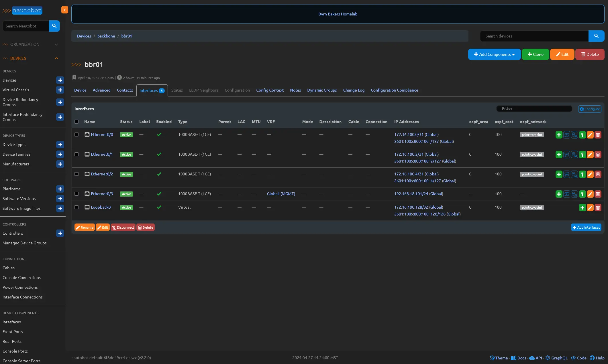Add IP address to Ethernet0/0 row
Screen dimensions: 608x364
[559, 135]
